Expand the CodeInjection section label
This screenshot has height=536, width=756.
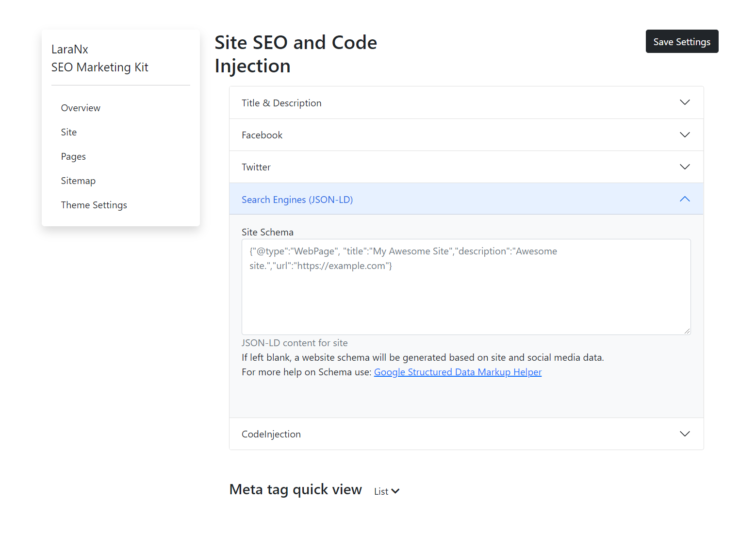pyautogui.click(x=271, y=434)
